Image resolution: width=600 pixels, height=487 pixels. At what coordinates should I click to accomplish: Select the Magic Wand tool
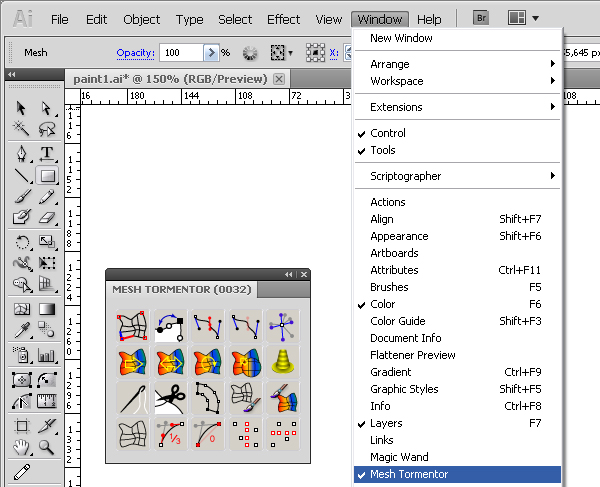21,129
